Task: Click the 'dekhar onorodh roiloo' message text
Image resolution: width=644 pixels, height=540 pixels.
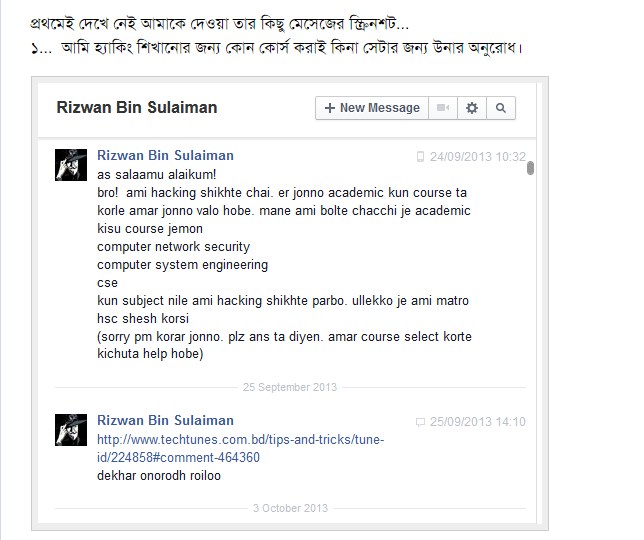Action: coord(159,476)
